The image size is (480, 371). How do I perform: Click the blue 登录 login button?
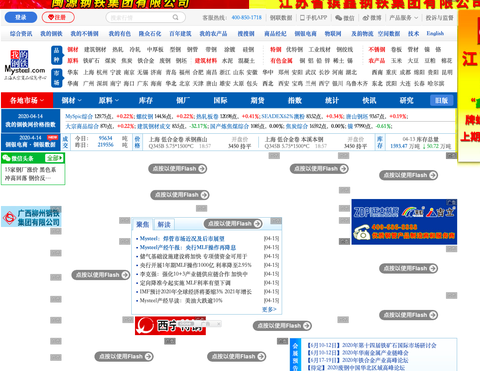tap(21, 17)
